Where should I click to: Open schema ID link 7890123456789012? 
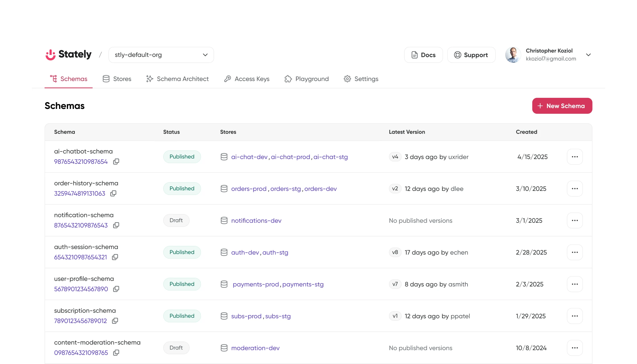pos(80,321)
